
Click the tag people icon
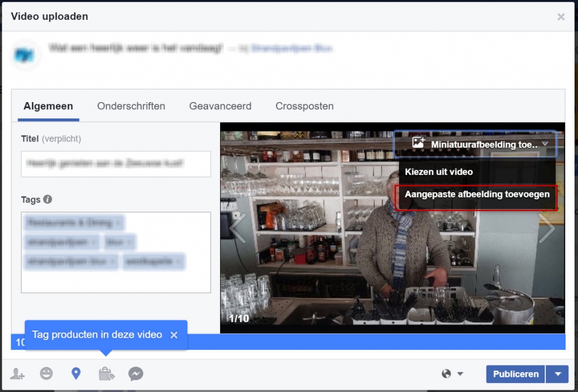(x=17, y=373)
